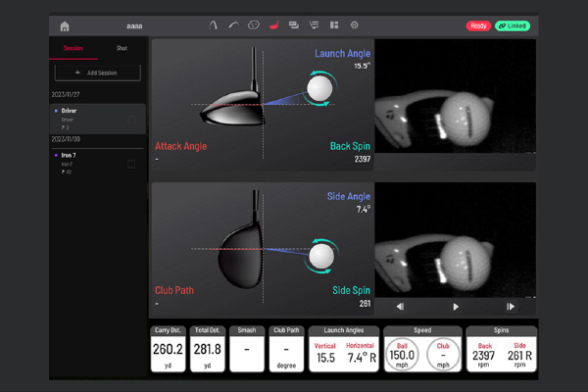The width and height of the screenshot is (588, 392).
Task: Check the Driver session checkbox
Action: [x=131, y=121]
